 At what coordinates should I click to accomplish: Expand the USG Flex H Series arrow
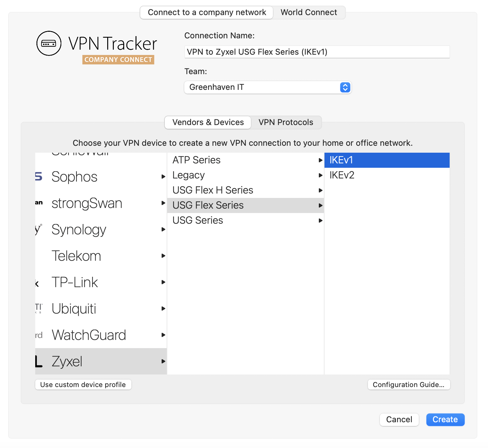pos(320,190)
